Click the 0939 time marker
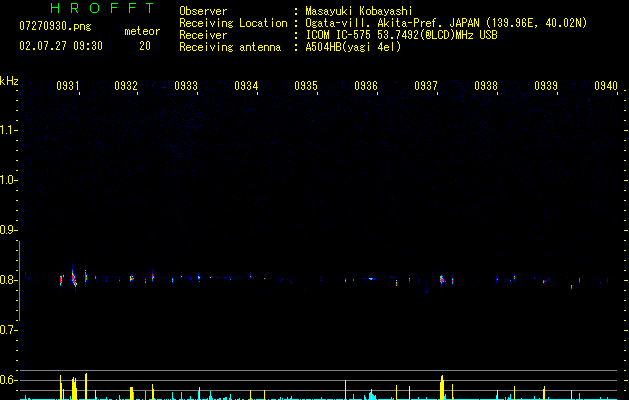 pos(546,86)
